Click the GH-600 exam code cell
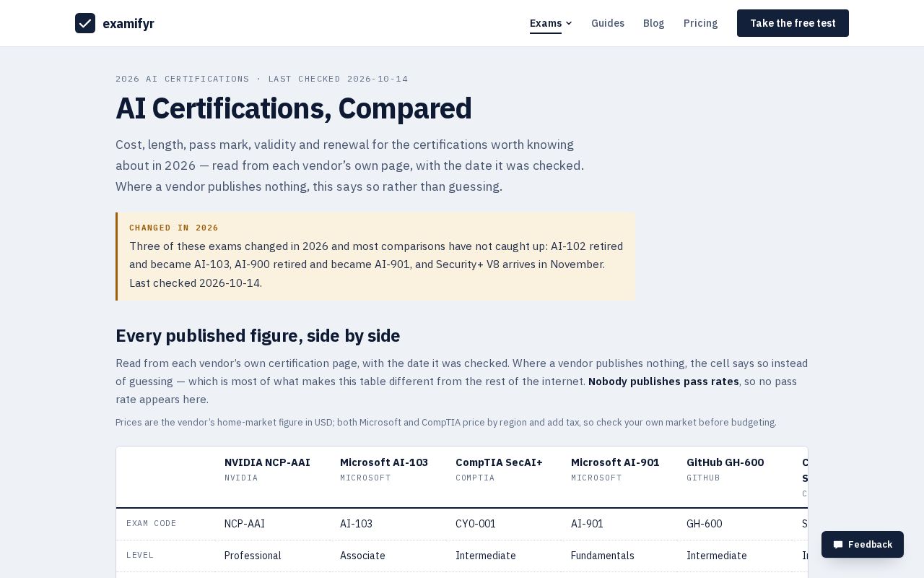 coord(704,524)
